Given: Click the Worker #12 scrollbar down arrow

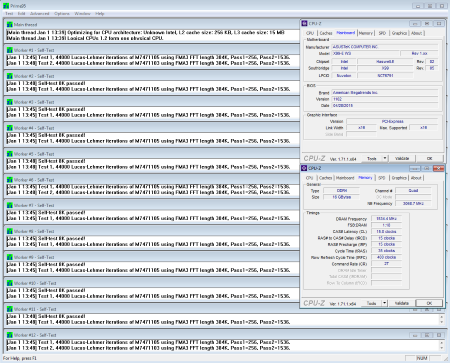Looking at the screenshot, I should pos(442,348).
